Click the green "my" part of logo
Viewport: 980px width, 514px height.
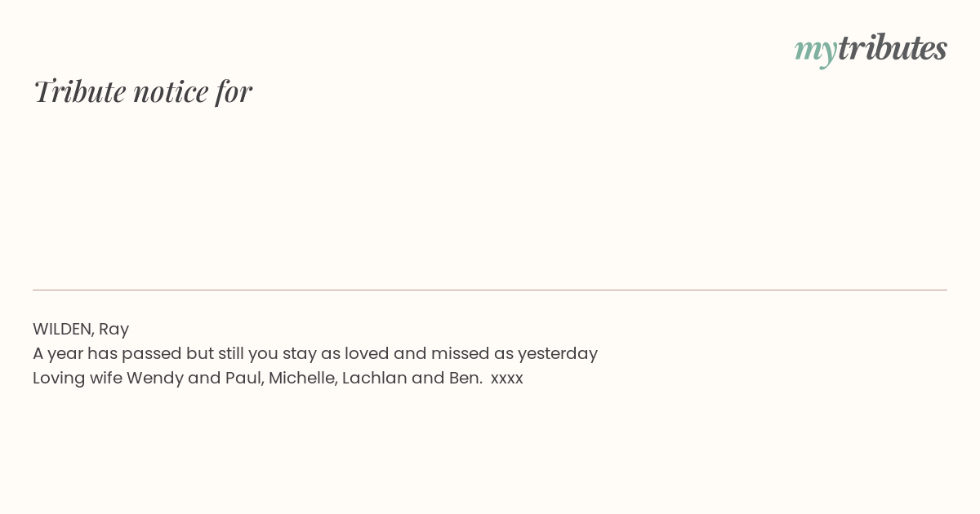(815, 51)
